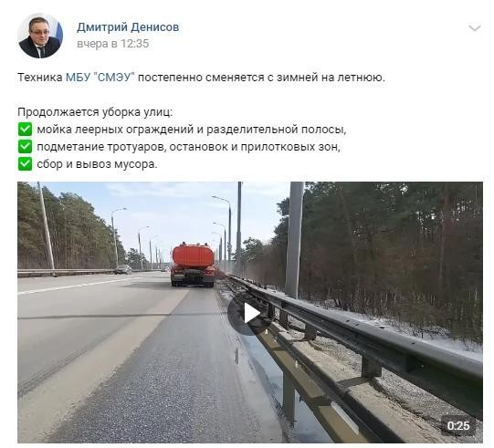The image size is (494, 448).
Task: Open post timestamp вчера в 12:35
Action: tap(113, 44)
